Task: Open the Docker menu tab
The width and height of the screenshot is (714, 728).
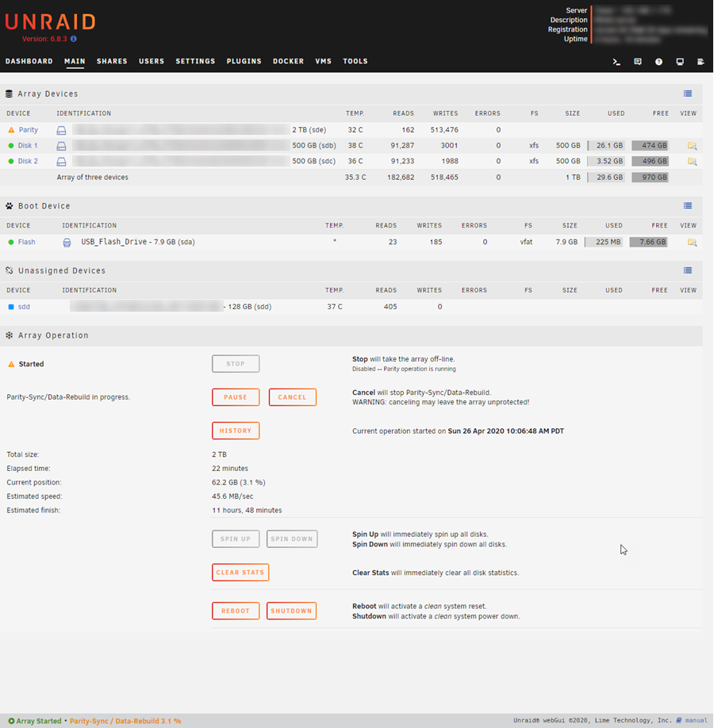Action: [x=288, y=61]
